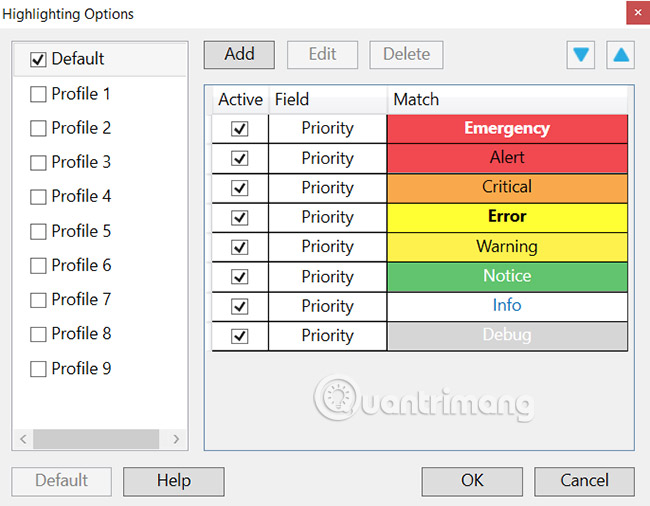Select the orange Critical match cell

pyautogui.click(x=507, y=188)
